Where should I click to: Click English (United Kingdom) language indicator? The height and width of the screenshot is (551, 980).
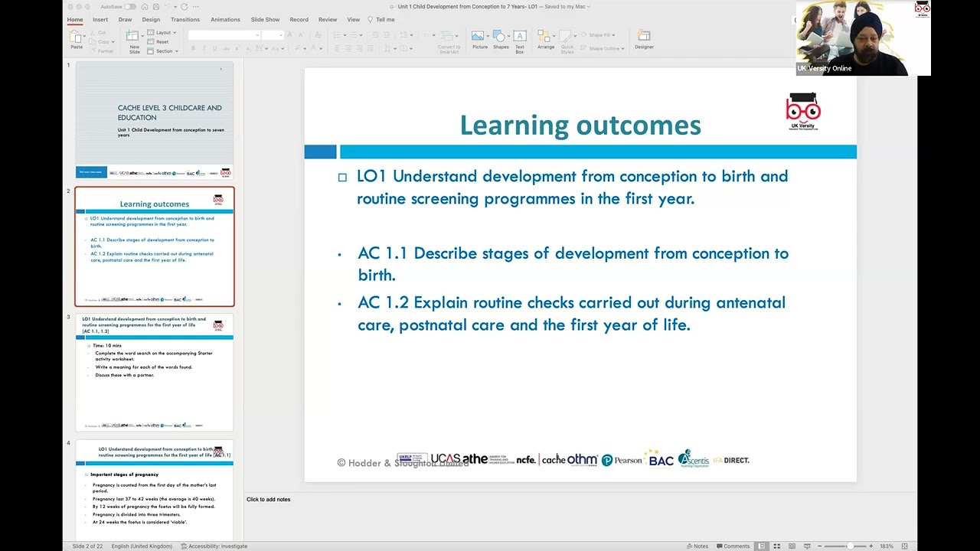click(x=142, y=546)
